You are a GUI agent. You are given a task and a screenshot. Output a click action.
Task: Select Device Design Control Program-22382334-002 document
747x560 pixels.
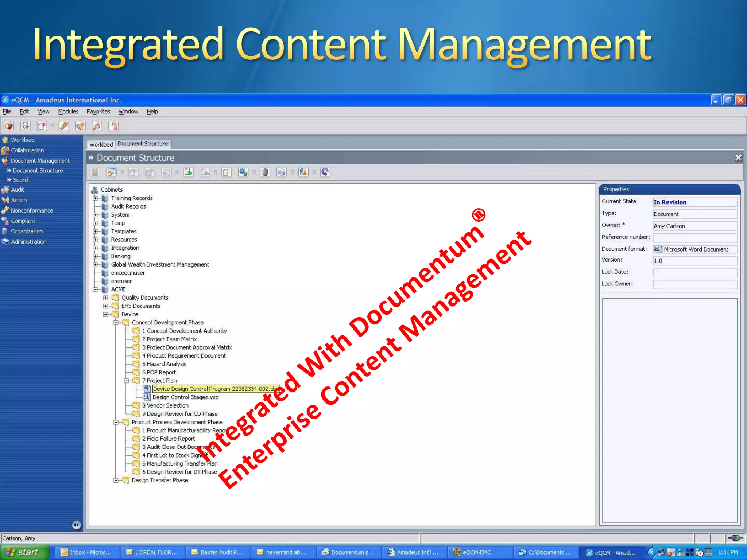216,389
